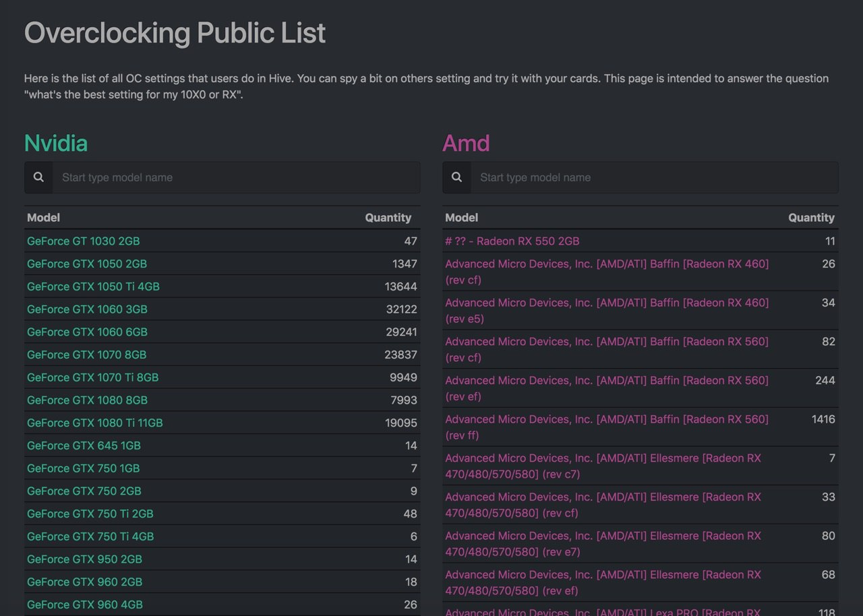The height and width of the screenshot is (616, 863).
Task: Click the Amd model name search field
Action: tap(654, 177)
